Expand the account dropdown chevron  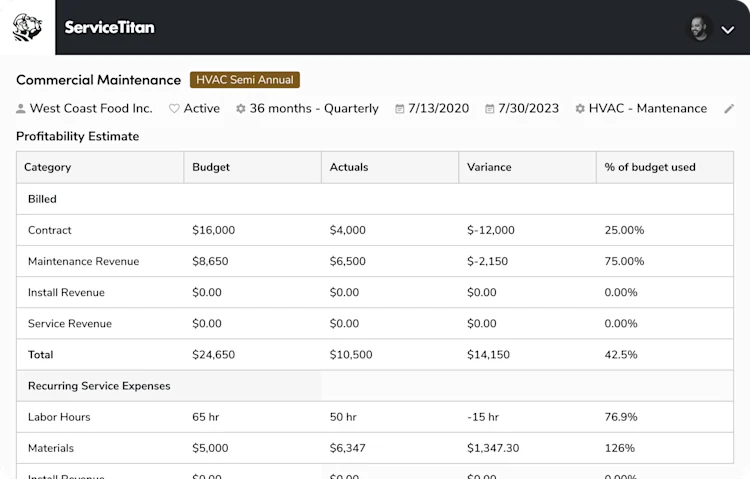pos(728,30)
